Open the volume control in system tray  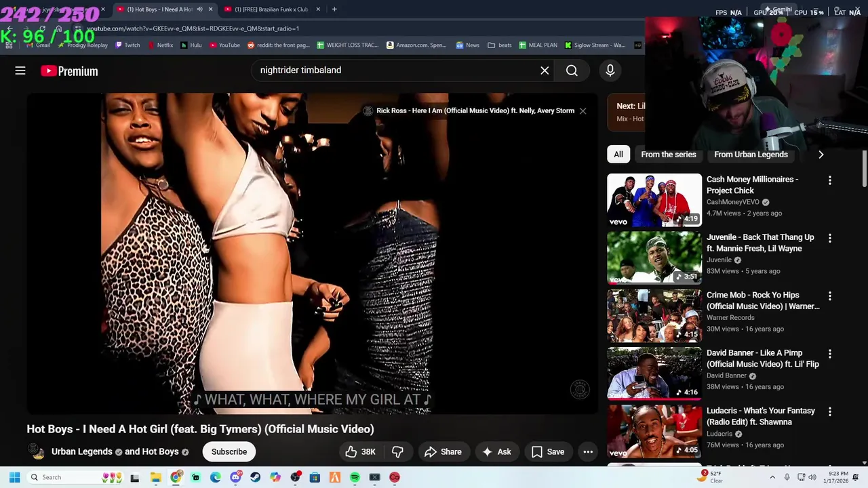pyautogui.click(x=812, y=477)
